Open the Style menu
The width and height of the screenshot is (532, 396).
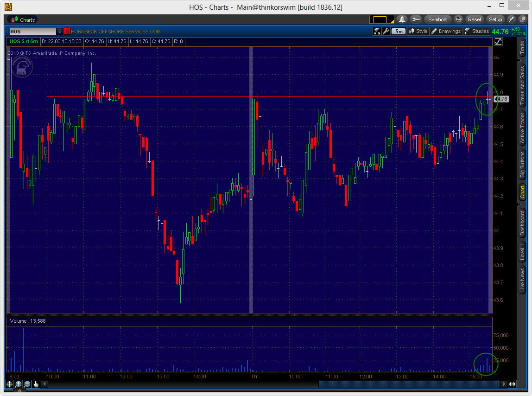(418, 31)
